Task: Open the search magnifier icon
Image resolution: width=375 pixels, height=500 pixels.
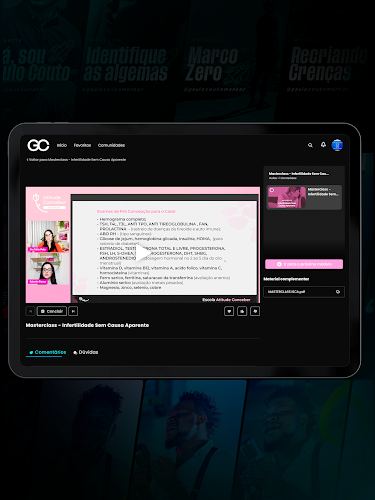Action: (310, 145)
